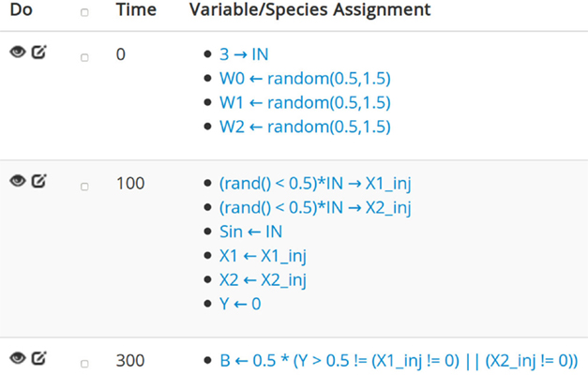588x375 pixels.
Task: Edit the time 0 event row
Action: 38,52
